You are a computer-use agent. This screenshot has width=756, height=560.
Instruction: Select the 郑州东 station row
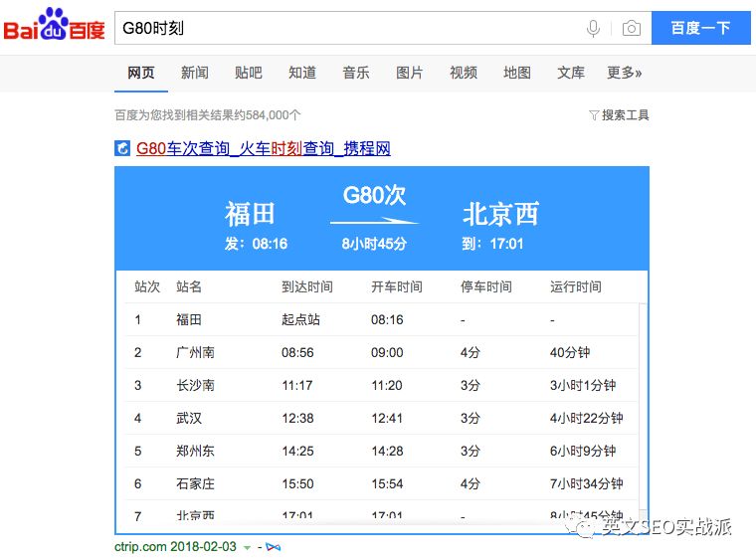(x=381, y=451)
